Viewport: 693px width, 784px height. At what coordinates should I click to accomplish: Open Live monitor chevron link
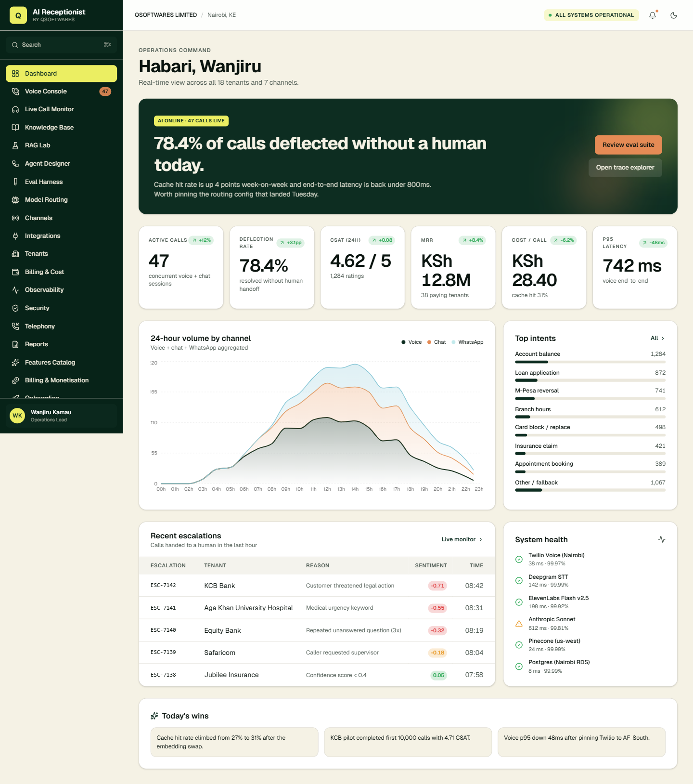(462, 539)
